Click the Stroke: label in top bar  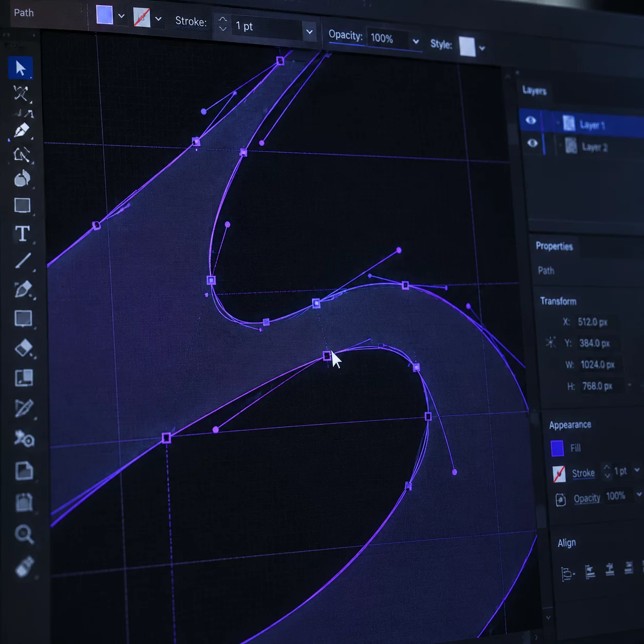191,21
